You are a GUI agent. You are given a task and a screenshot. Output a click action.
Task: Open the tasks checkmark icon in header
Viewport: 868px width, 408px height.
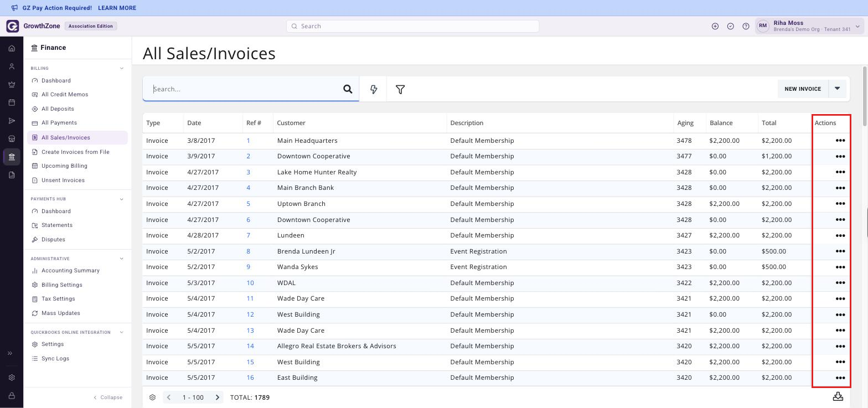coord(731,26)
